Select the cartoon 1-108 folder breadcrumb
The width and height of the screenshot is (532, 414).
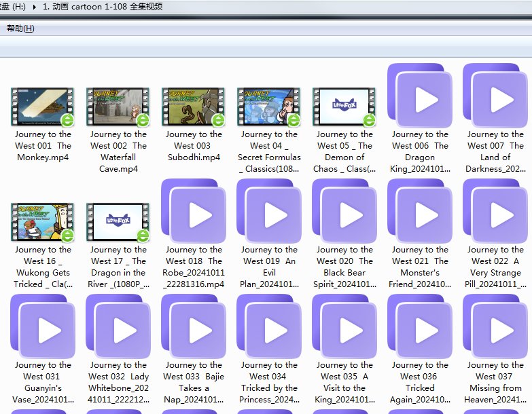[x=103, y=6]
